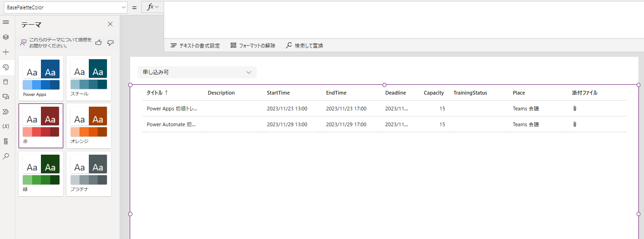Open the Power Automate flow icon
644x239 pixels.
pos(6,111)
